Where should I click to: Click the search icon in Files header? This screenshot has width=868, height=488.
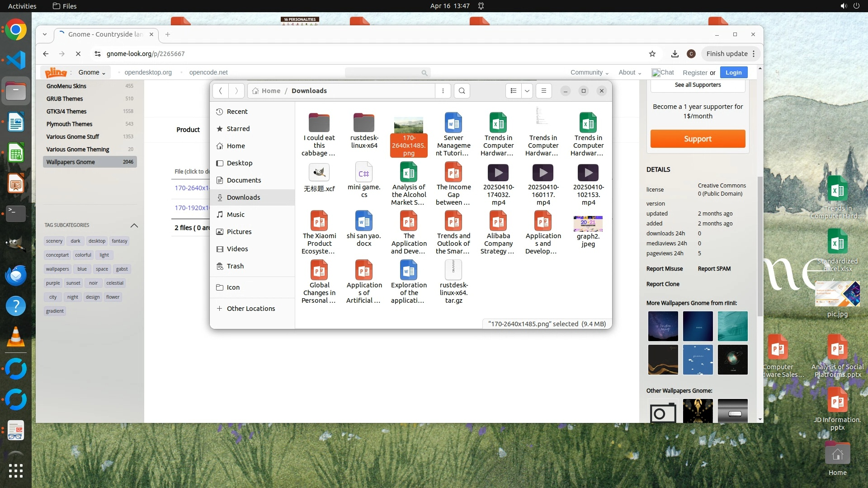pyautogui.click(x=462, y=91)
